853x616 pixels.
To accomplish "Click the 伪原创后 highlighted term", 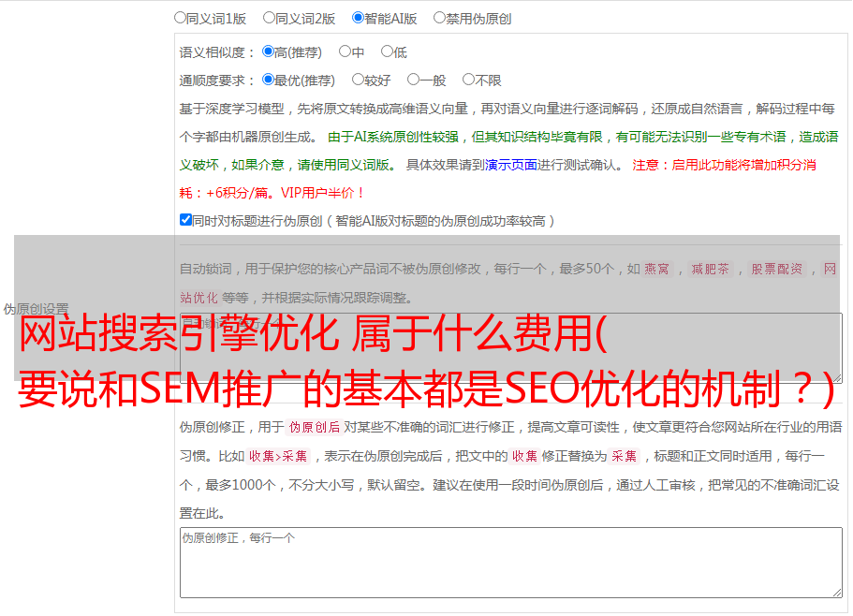I will pyautogui.click(x=315, y=427).
